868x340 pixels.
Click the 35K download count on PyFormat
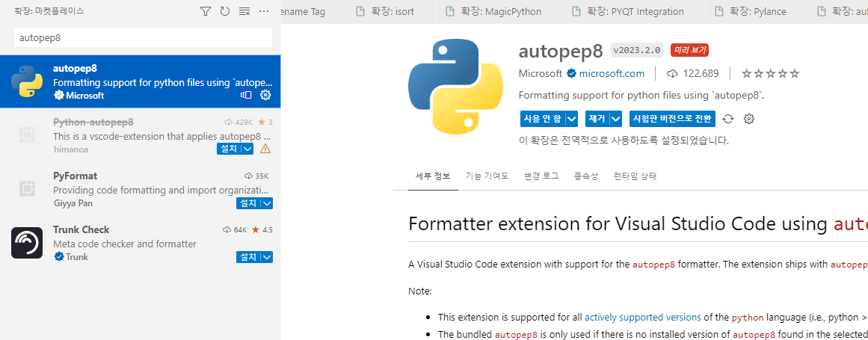tap(256, 176)
